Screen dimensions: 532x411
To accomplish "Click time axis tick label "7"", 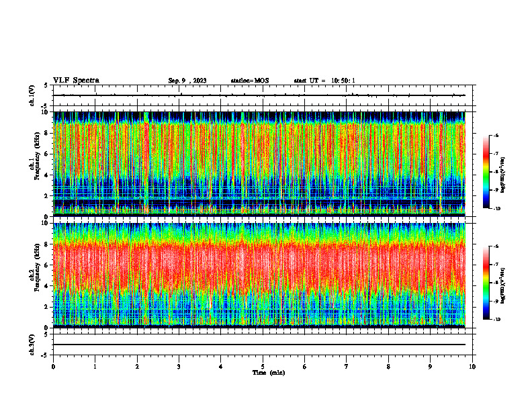I will (x=347, y=367).
